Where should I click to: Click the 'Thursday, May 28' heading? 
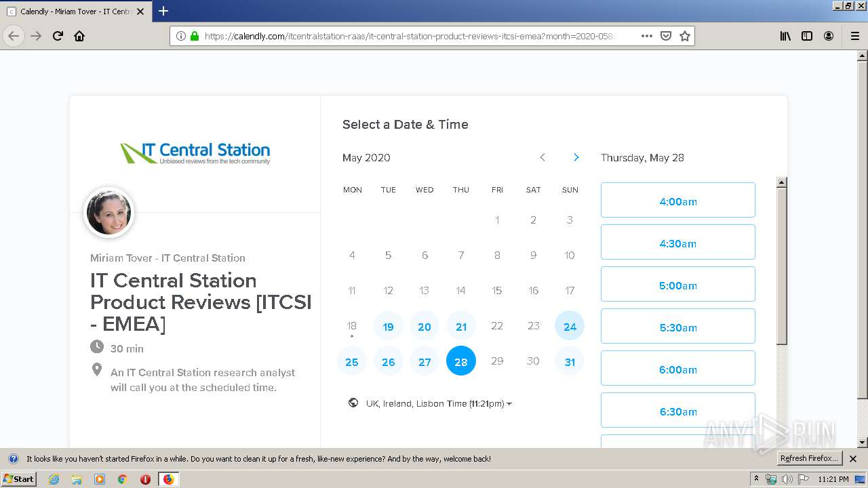pos(642,158)
